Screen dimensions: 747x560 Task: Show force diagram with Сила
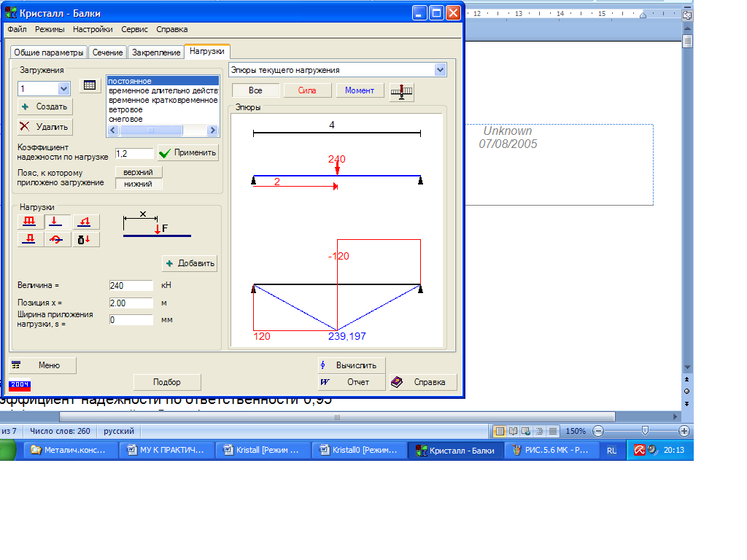pyautogui.click(x=307, y=90)
